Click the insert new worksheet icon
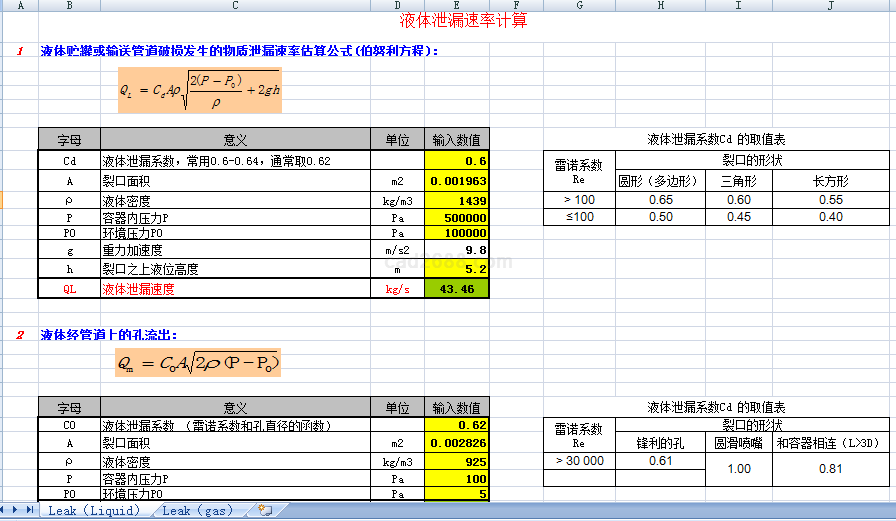 coord(265,510)
